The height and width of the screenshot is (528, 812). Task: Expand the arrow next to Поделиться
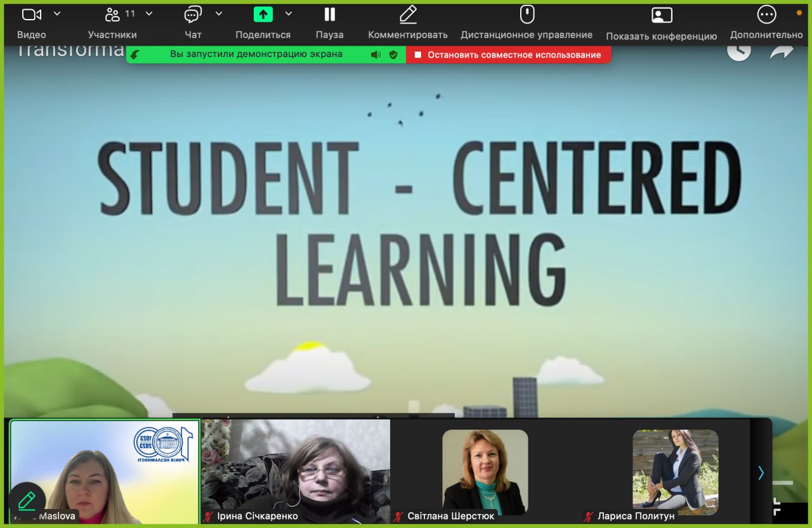click(289, 13)
